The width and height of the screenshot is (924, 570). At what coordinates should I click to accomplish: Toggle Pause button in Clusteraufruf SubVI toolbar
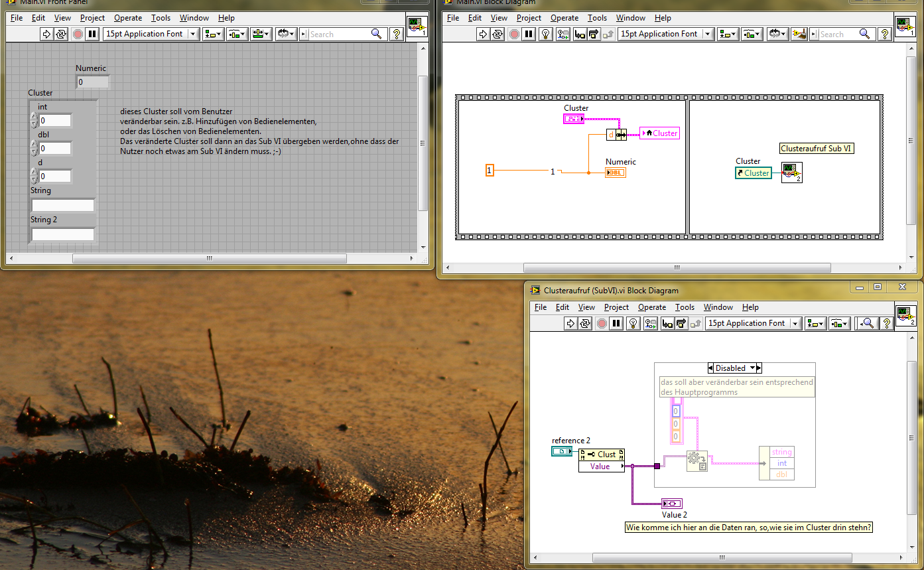tap(616, 323)
